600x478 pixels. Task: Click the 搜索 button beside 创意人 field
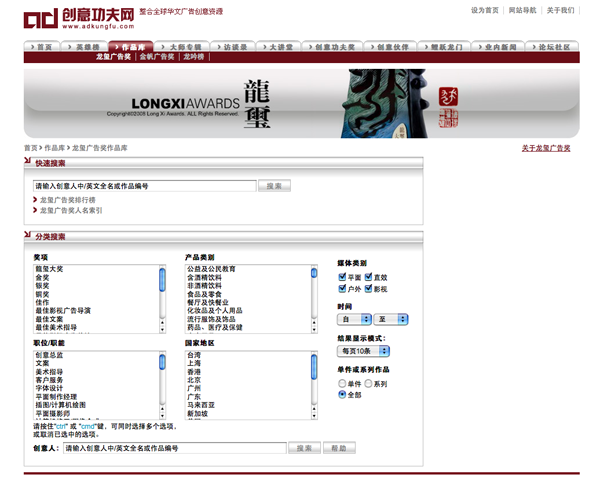click(x=305, y=448)
